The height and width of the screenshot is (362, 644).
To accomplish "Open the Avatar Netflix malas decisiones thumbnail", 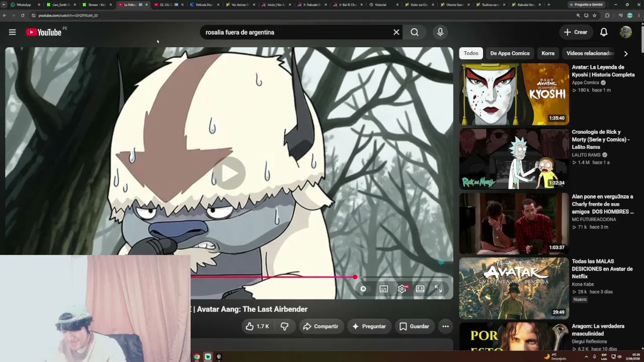I will click(514, 289).
